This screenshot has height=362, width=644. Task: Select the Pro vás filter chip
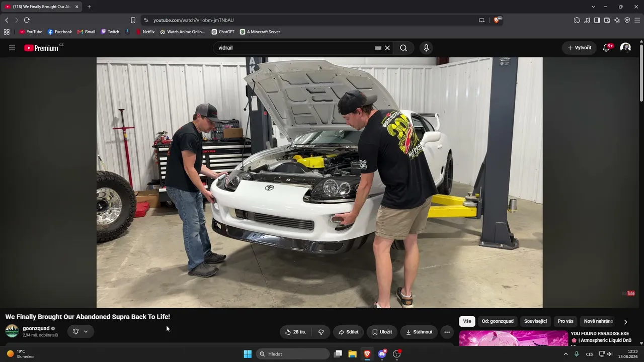click(x=566, y=321)
